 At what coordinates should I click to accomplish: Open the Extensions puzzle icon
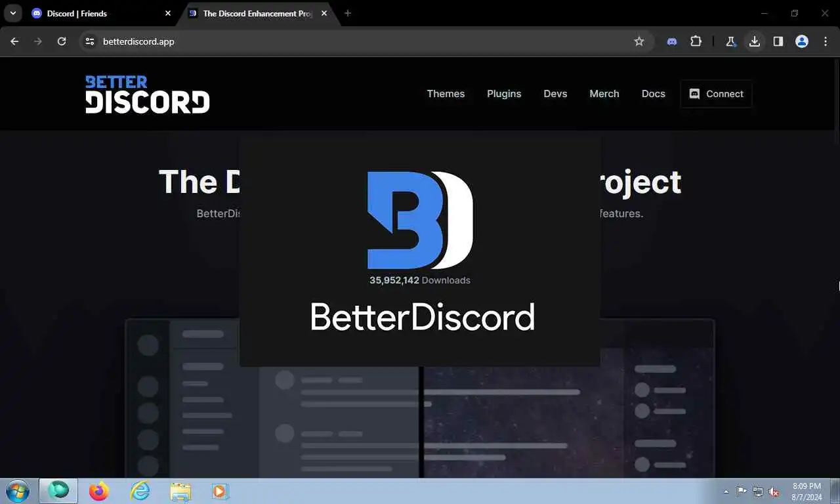[x=696, y=41]
